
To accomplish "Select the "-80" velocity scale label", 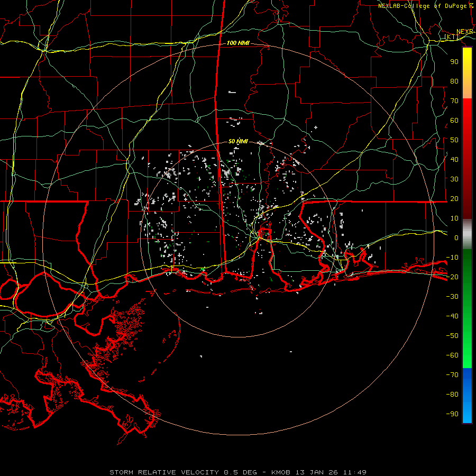I will (x=452, y=395).
